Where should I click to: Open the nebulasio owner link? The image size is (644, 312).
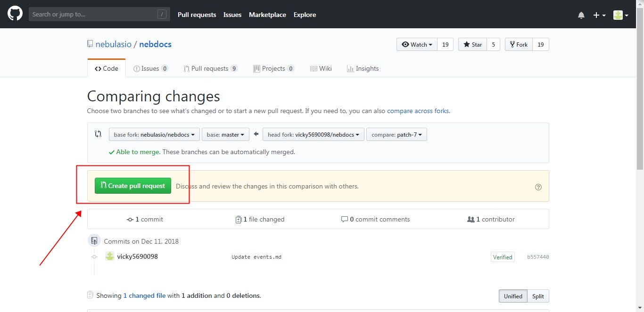(x=113, y=44)
